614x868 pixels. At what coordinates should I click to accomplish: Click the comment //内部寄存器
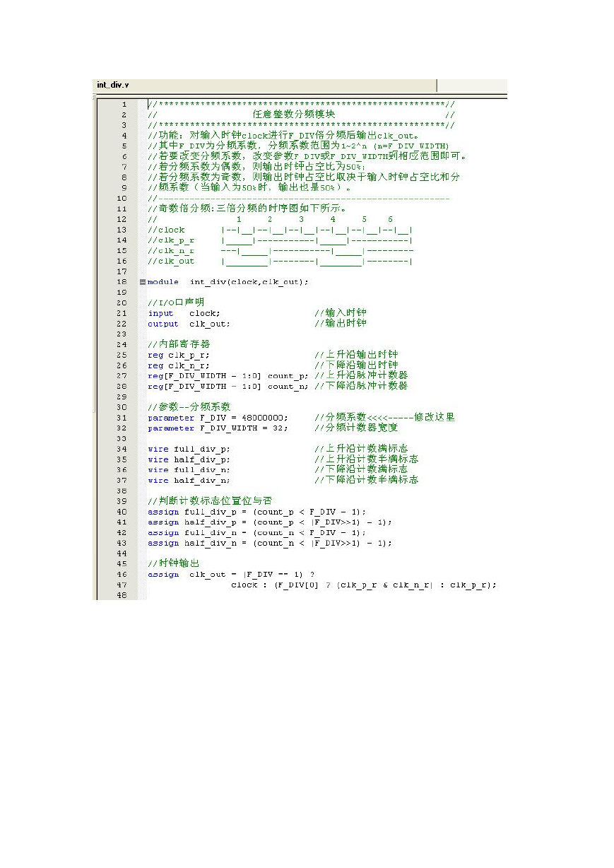click(179, 344)
